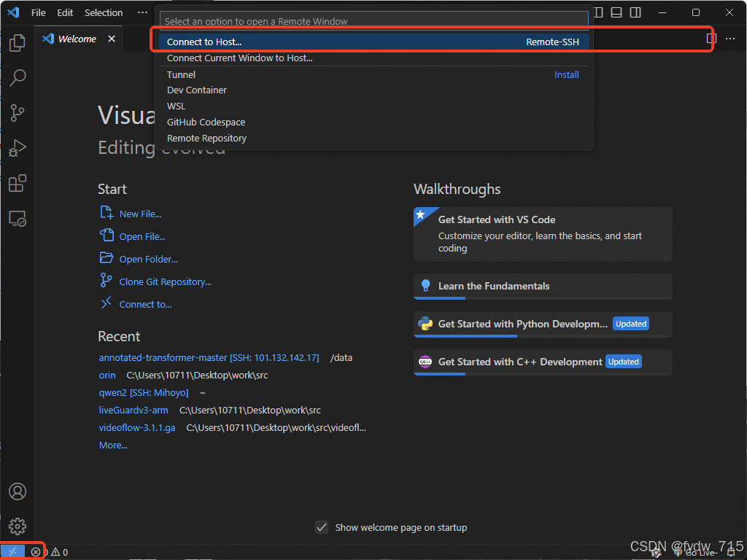Click More... under Recent
This screenshot has width=747, height=560.
[x=113, y=446]
